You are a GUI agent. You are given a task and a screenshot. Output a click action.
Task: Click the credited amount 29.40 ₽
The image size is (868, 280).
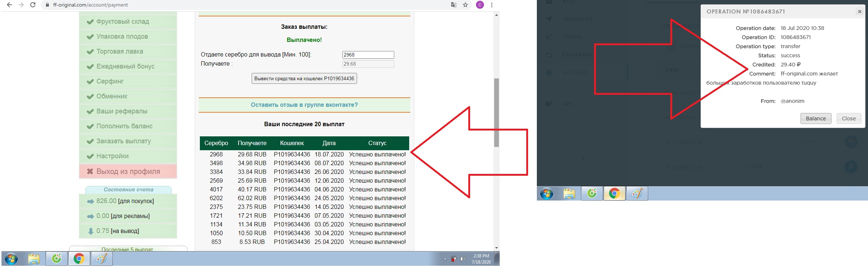click(x=791, y=65)
